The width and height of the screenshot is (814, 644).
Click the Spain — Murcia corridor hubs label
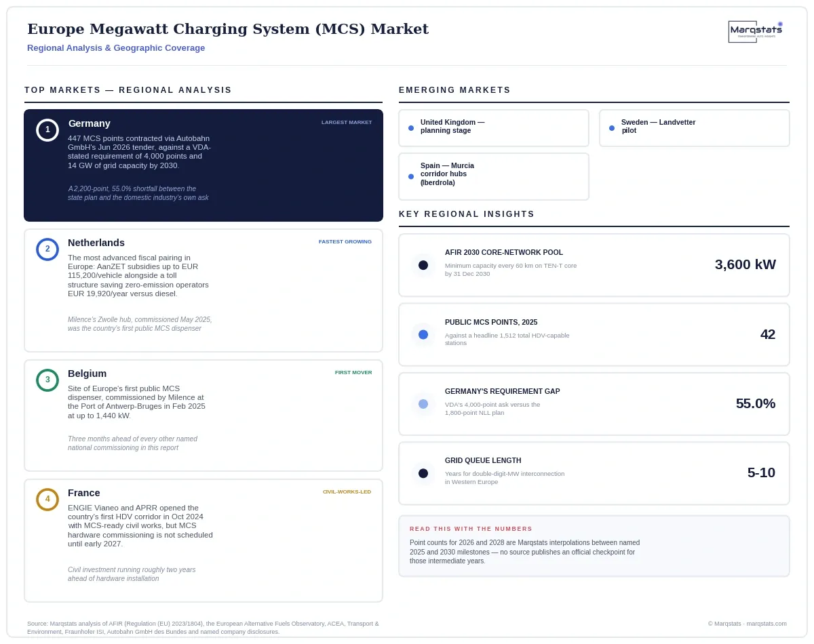click(x=447, y=174)
